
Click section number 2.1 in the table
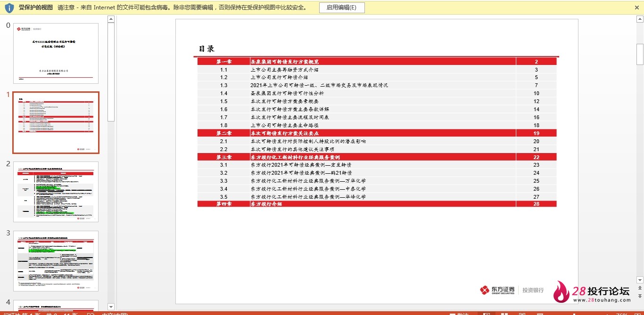pyautogui.click(x=223, y=141)
